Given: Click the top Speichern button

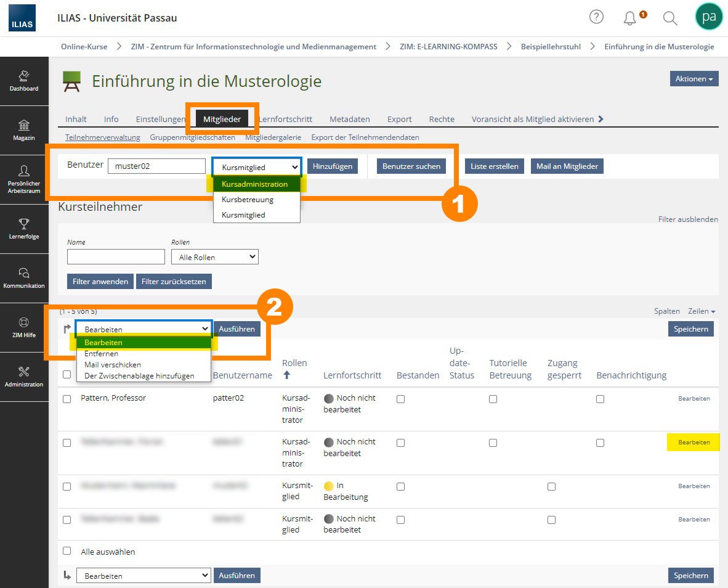Looking at the screenshot, I should click(x=691, y=329).
